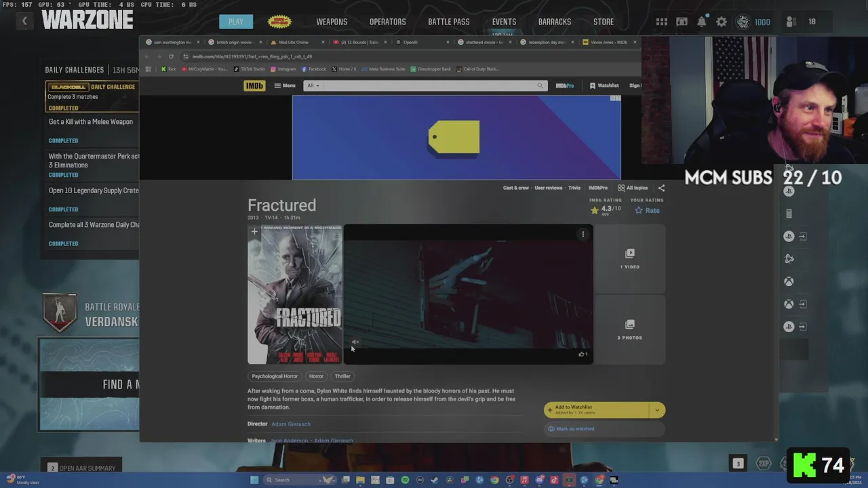Open the IMDbPro header link
The image size is (868, 488).
click(565, 85)
